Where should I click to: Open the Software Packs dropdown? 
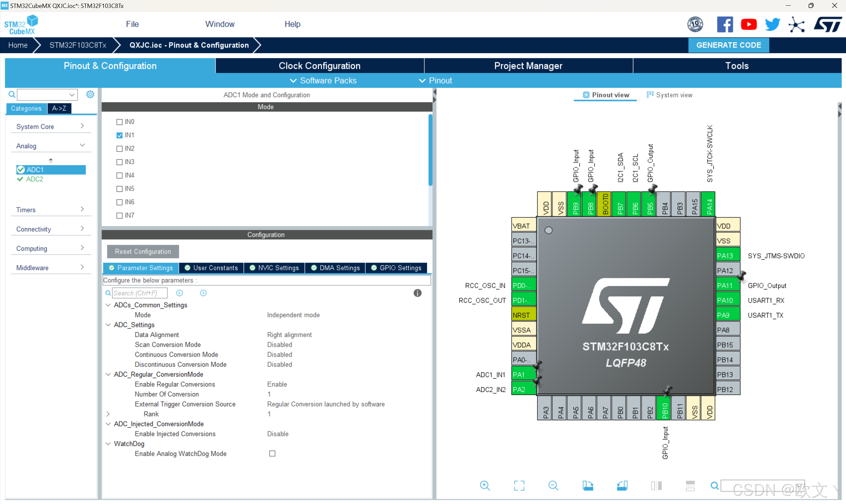point(323,81)
